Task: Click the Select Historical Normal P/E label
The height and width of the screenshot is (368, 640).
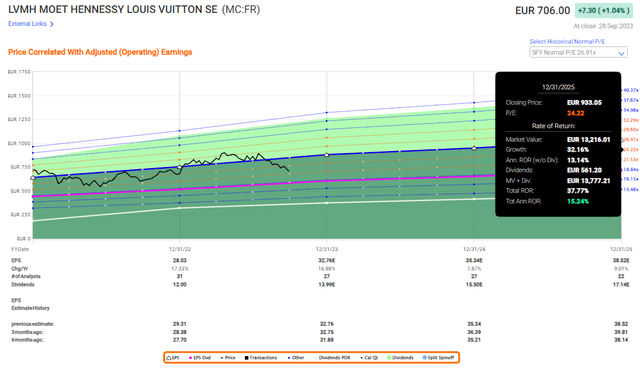Action: click(x=567, y=42)
